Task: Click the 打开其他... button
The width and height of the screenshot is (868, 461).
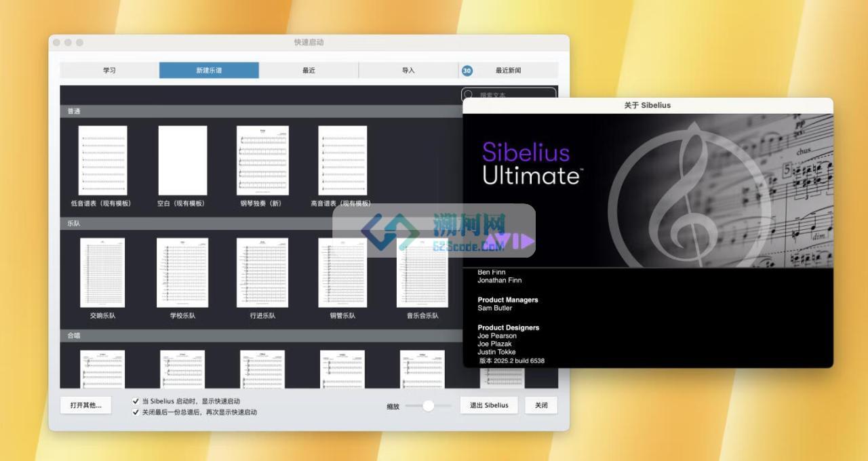Action: pyautogui.click(x=86, y=405)
